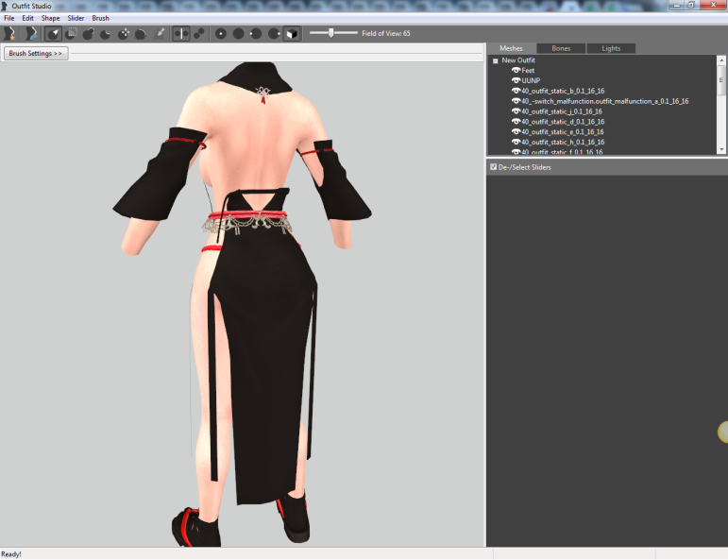
Task: Select the Weight Paint brush tool
Action: (160, 33)
